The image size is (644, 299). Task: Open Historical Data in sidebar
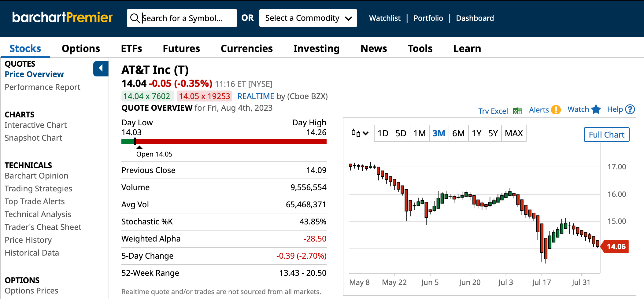(x=32, y=253)
